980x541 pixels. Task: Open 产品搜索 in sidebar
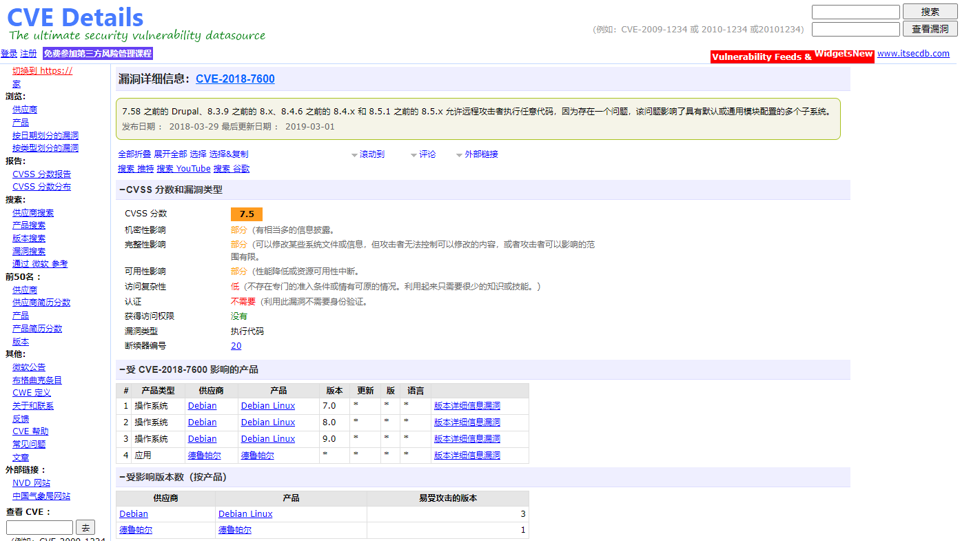29,225
